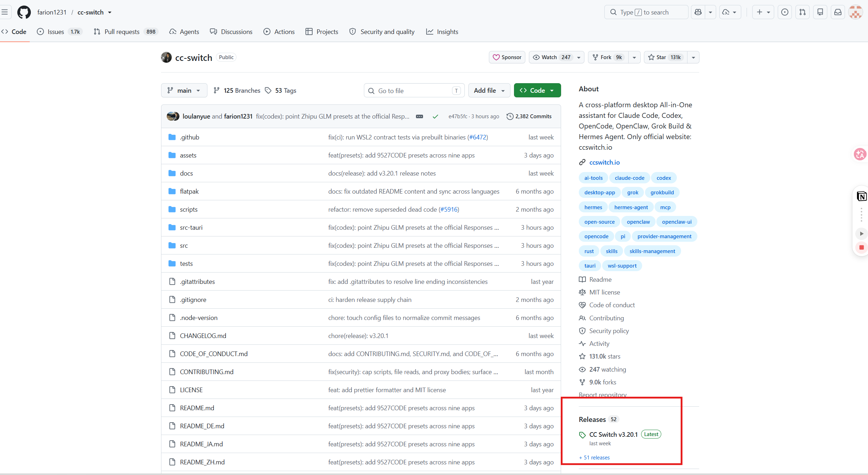Sponsor the repository with heart button
The height and width of the screenshot is (475, 868).
[507, 57]
